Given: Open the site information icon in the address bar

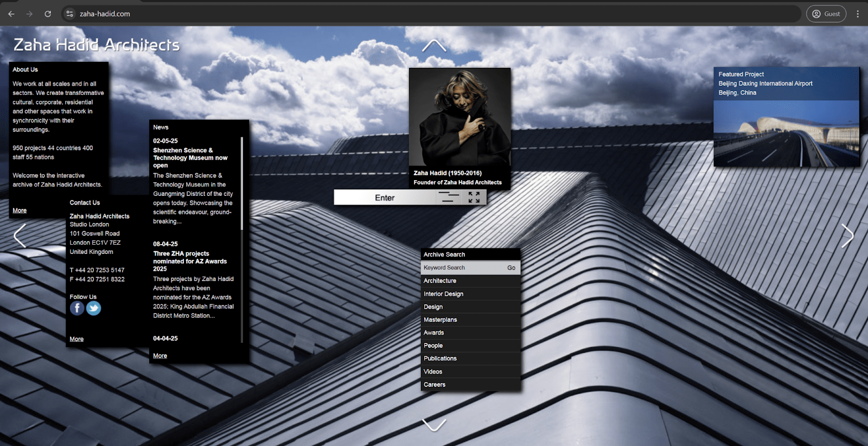Looking at the screenshot, I should 69,14.
